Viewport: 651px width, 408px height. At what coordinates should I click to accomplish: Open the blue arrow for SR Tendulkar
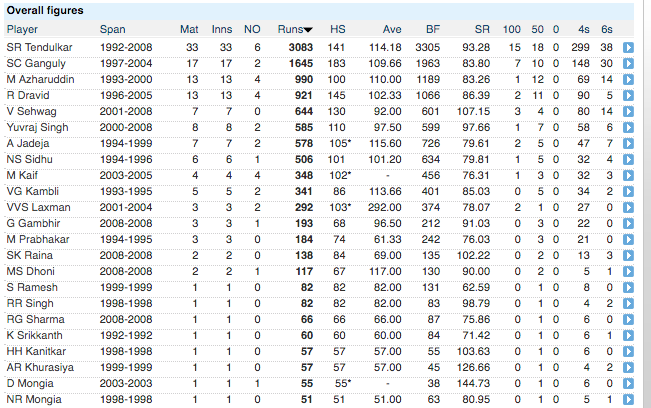628,48
